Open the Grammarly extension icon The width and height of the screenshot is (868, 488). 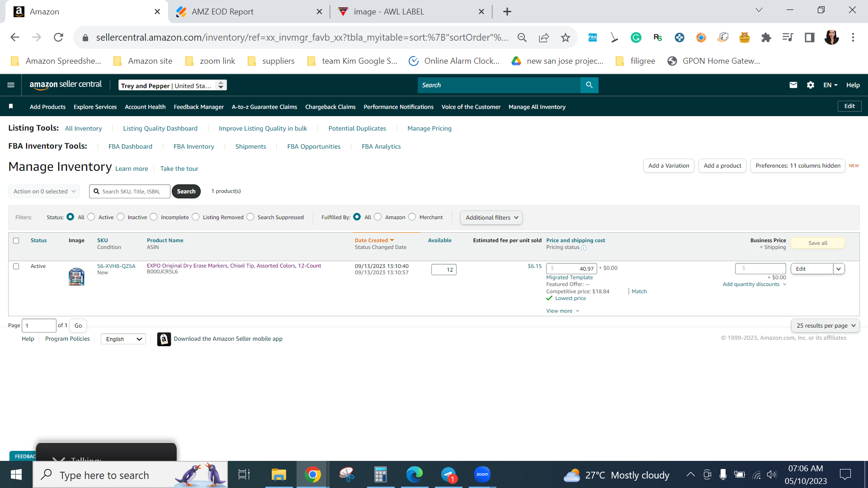pyautogui.click(x=636, y=38)
